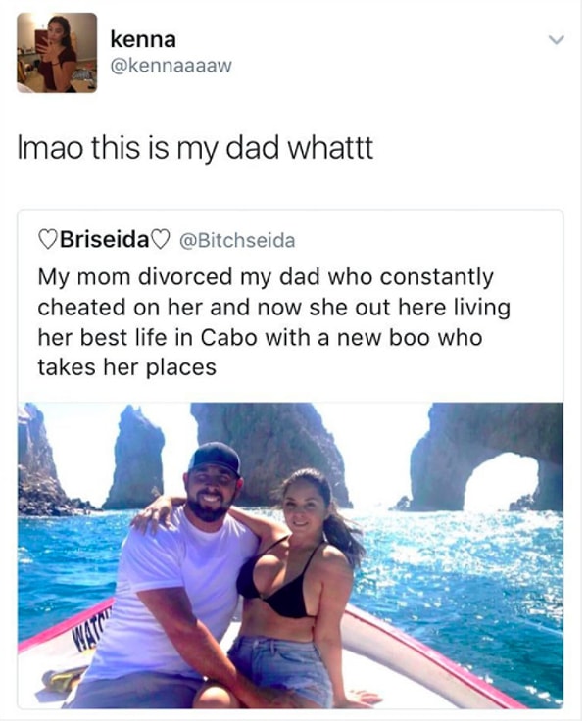The height and width of the screenshot is (724, 588).
Task: Open kenna's profile picture
Action: [x=57, y=52]
